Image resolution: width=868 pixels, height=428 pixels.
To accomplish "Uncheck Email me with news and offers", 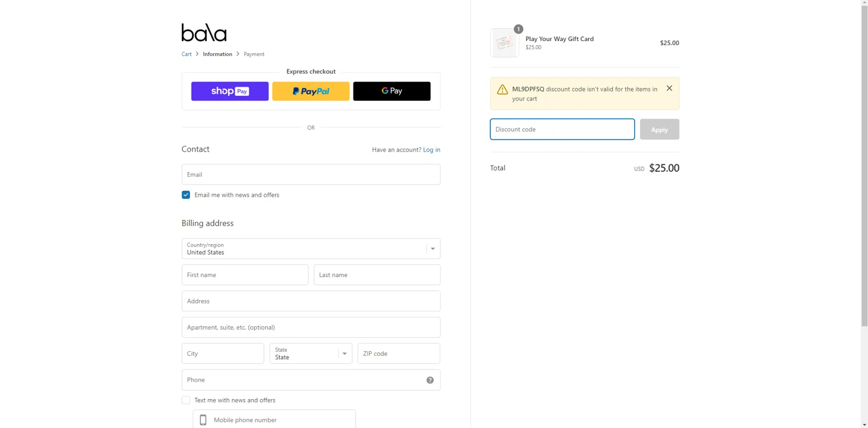I will (186, 195).
